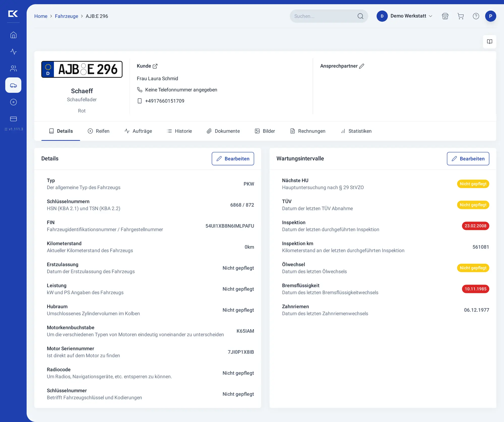
Task: Open the user profile avatar P
Action: tap(490, 16)
